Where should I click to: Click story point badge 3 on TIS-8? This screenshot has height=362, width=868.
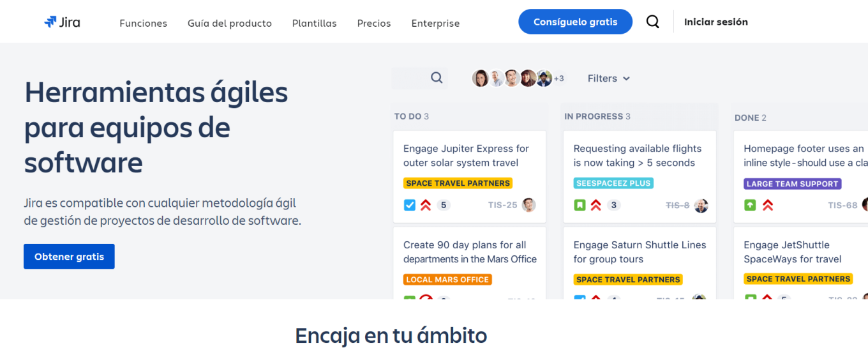[x=614, y=205]
